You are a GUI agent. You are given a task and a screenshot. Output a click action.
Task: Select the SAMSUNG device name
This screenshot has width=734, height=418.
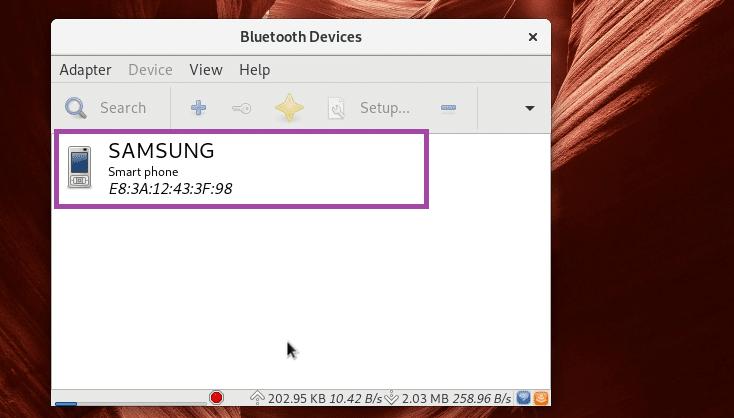[x=161, y=151]
